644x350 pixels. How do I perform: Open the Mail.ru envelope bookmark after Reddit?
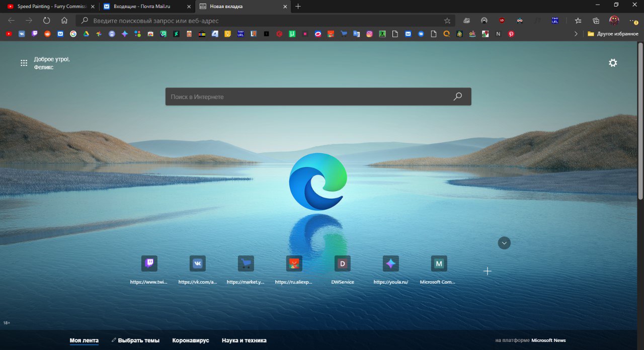click(x=60, y=34)
